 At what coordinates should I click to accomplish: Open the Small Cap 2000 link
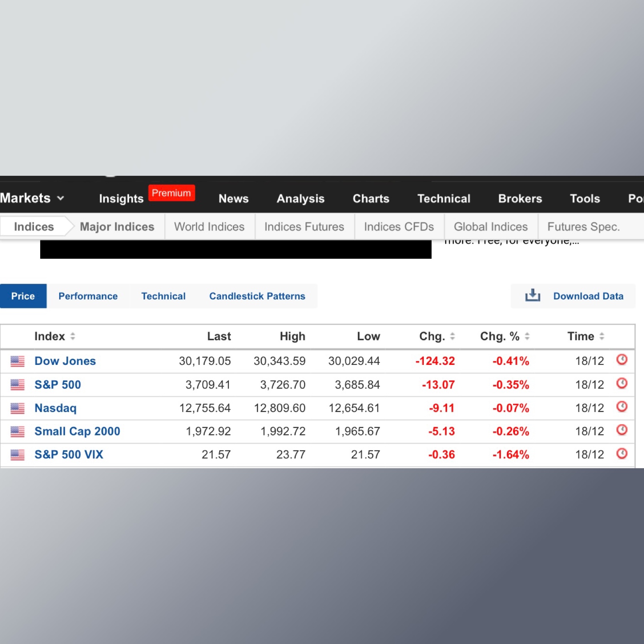77,431
